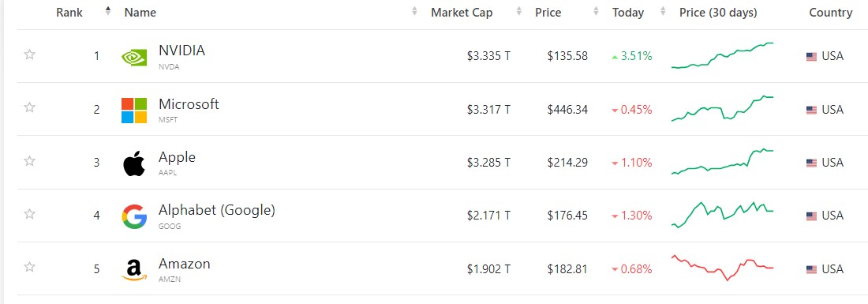The image size is (868, 304).
Task: Click the USA flag in NVIDIA row
Action: tap(811, 57)
